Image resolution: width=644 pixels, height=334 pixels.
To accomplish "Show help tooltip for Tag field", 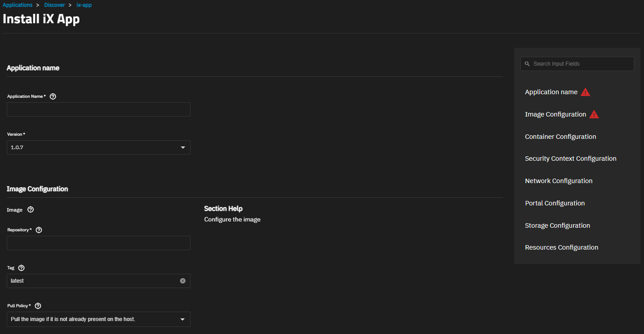I will pos(21,268).
